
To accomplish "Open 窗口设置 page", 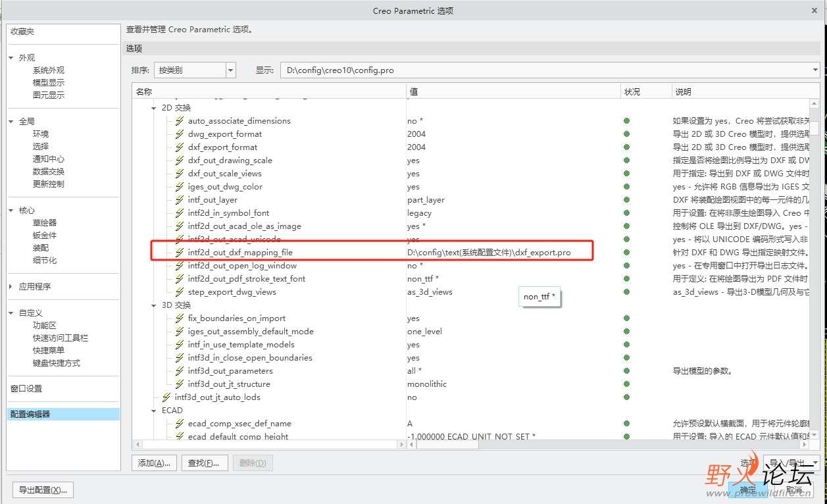I will tap(26, 389).
